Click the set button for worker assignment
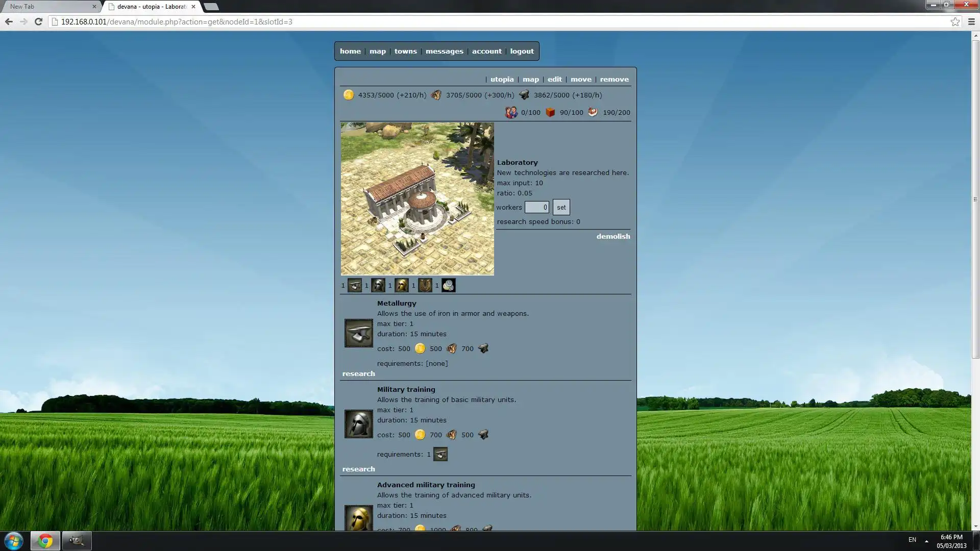 (560, 207)
